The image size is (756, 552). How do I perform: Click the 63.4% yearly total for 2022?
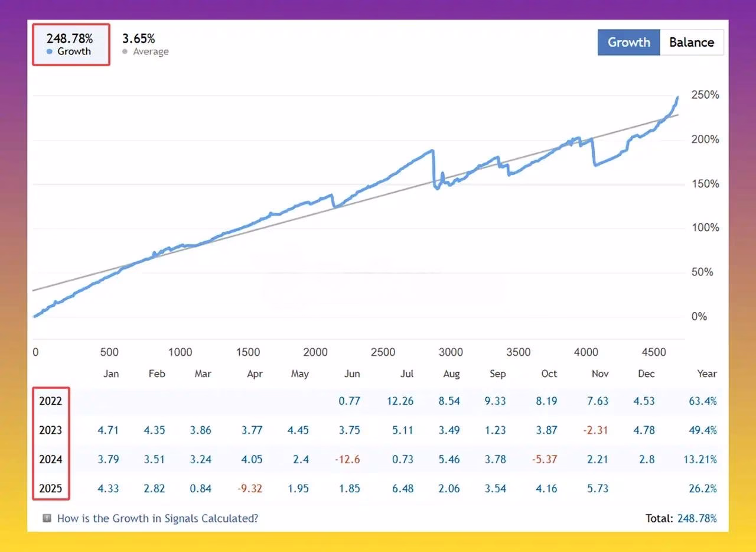pos(703,401)
